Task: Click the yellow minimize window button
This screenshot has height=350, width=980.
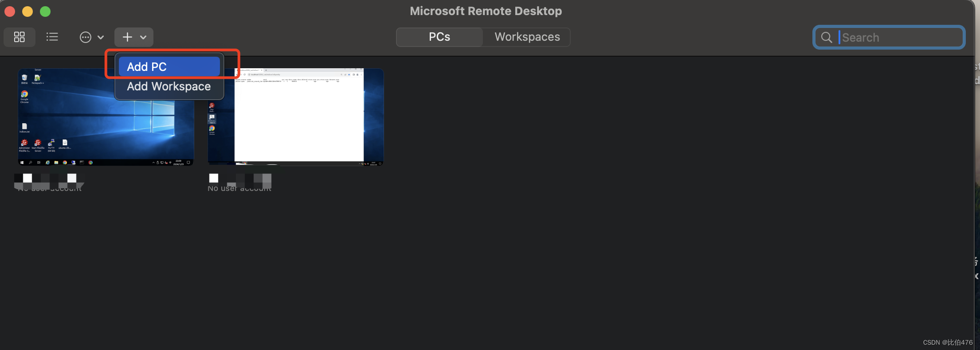Action: [x=27, y=12]
